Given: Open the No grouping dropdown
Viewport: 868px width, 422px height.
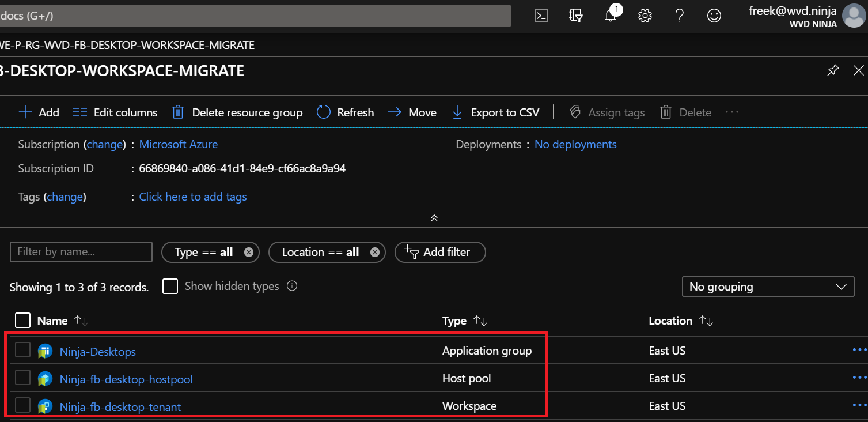Looking at the screenshot, I should tap(768, 287).
